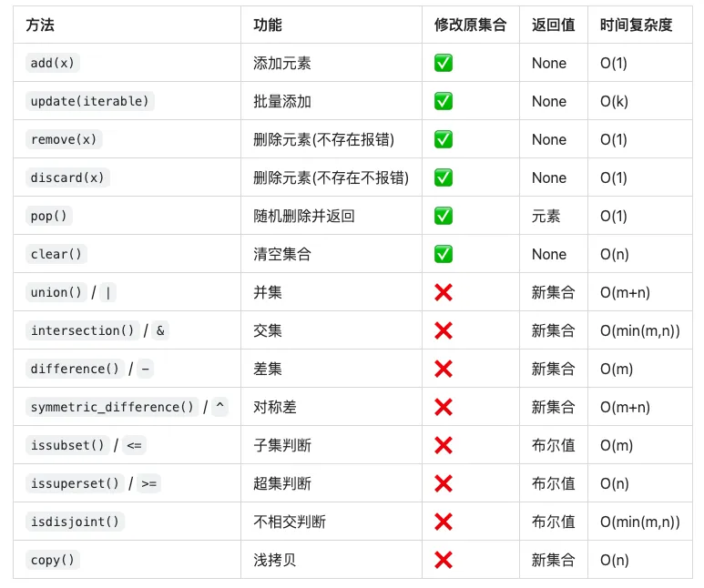Viewport: 704px width, 588px height.
Task: Click the green checkmark in the add(x) row
Action: pos(444,63)
